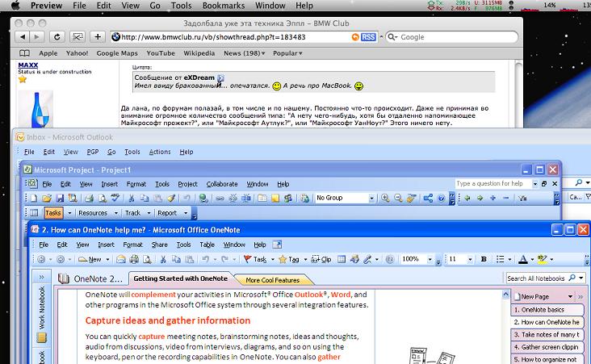Click the Print icon in OneNote toolbar
The width and height of the screenshot is (591, 364).
(134, 259)
